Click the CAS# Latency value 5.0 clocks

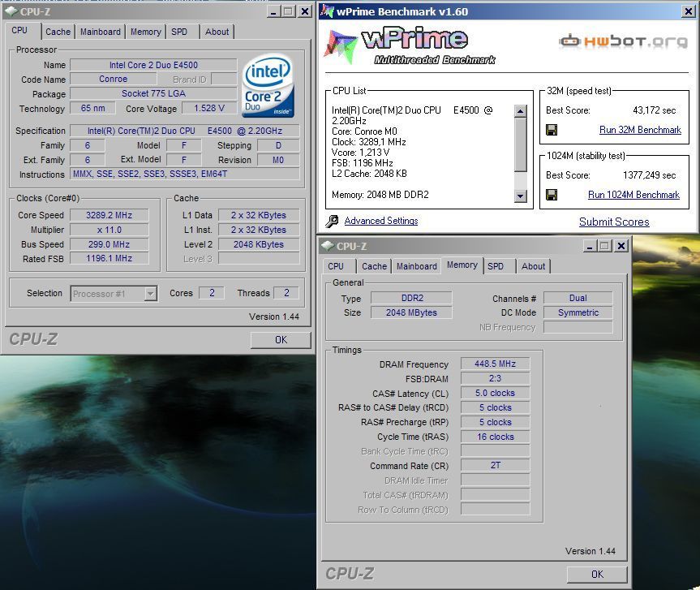coord(495,393)
